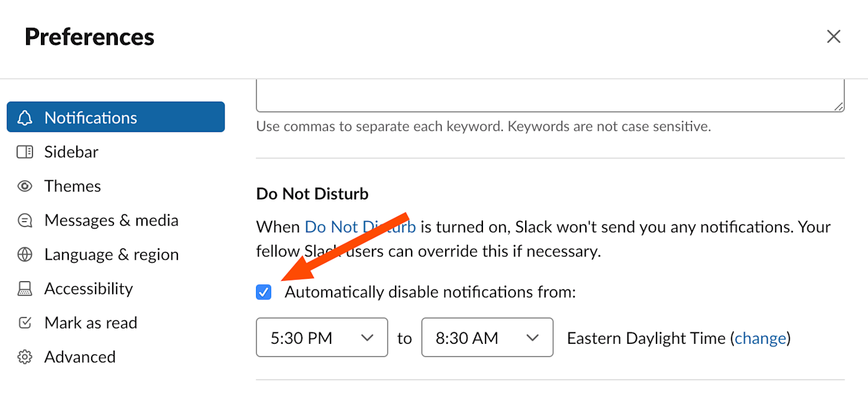Click the checkmark icon beside Mark as read
Viewport: 868px width, 399px height.
[x=25, y=322]
